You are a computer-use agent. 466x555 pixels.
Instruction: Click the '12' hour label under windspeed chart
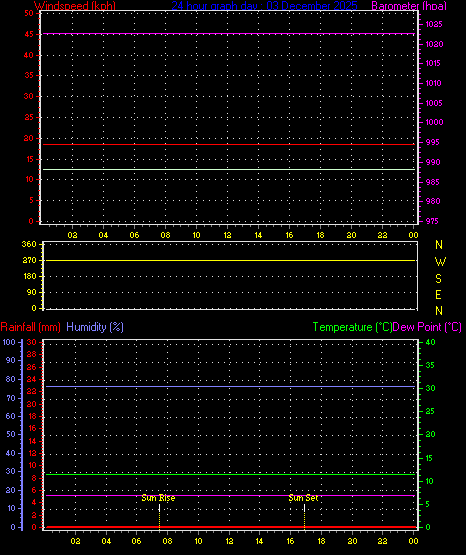[227, 235]
